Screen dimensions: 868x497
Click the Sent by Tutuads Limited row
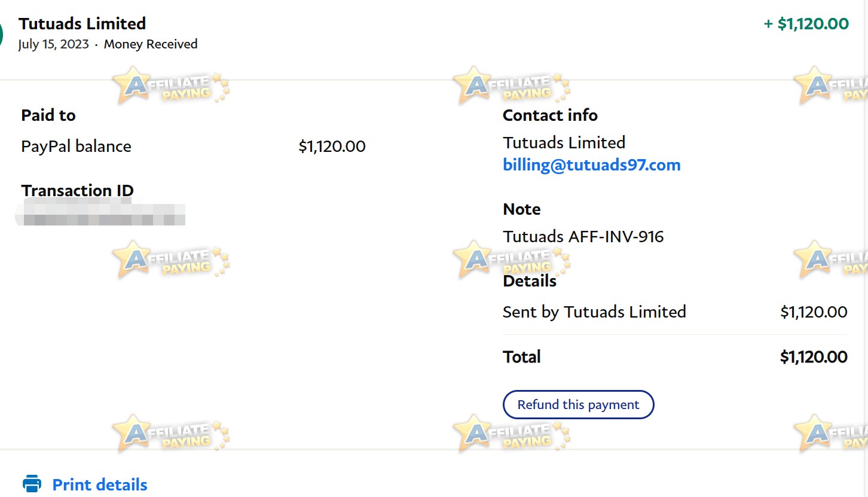click(x=675, y=312)
